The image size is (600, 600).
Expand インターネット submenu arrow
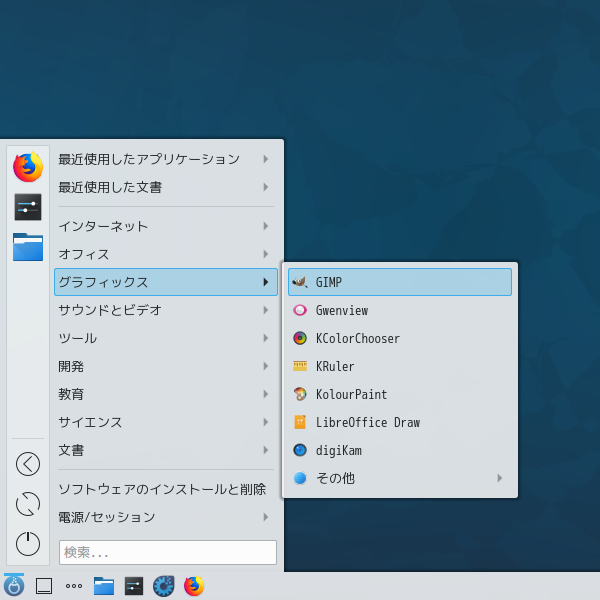(266, 226)
